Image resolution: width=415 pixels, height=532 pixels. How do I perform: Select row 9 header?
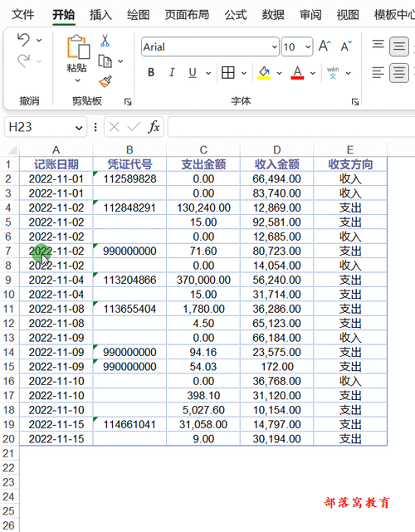[9, 280]
